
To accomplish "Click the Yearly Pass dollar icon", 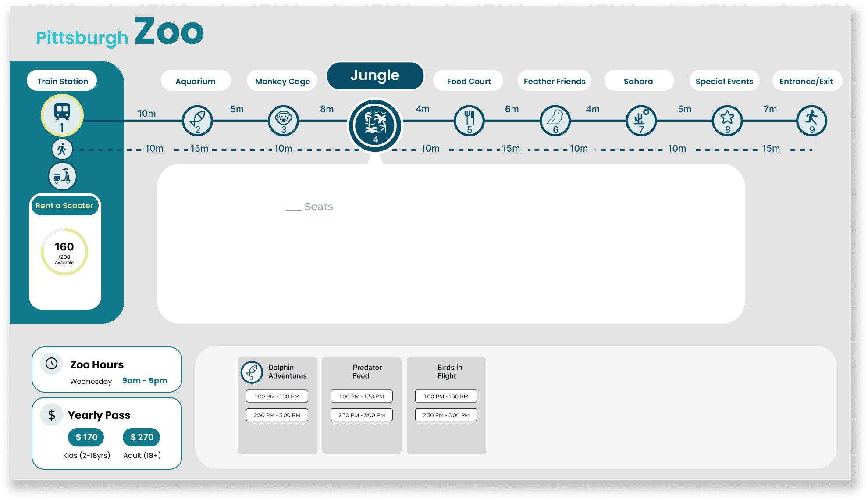I will coord(52,414).
